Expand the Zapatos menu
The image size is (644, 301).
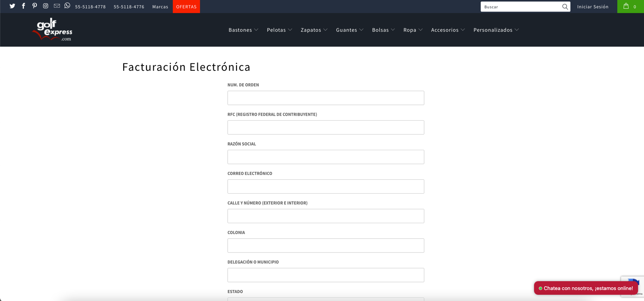tap(314, 30)
